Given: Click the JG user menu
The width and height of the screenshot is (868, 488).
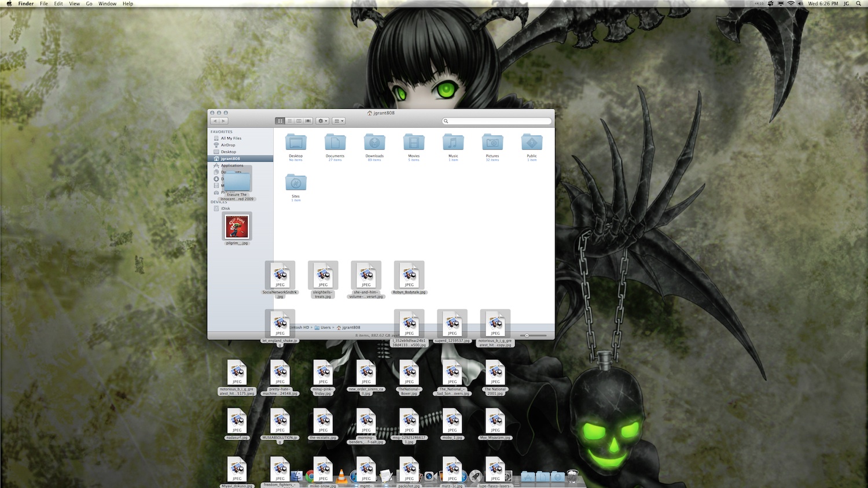Looking at the screenshot, I should click(x=846, y=3).
